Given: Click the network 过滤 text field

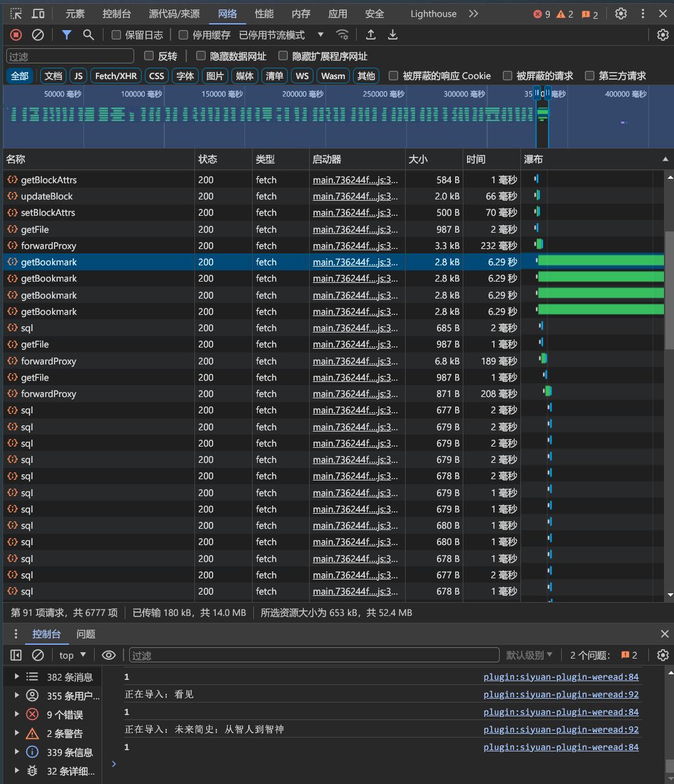Looking at the screenshot, I should pos(70,56).
